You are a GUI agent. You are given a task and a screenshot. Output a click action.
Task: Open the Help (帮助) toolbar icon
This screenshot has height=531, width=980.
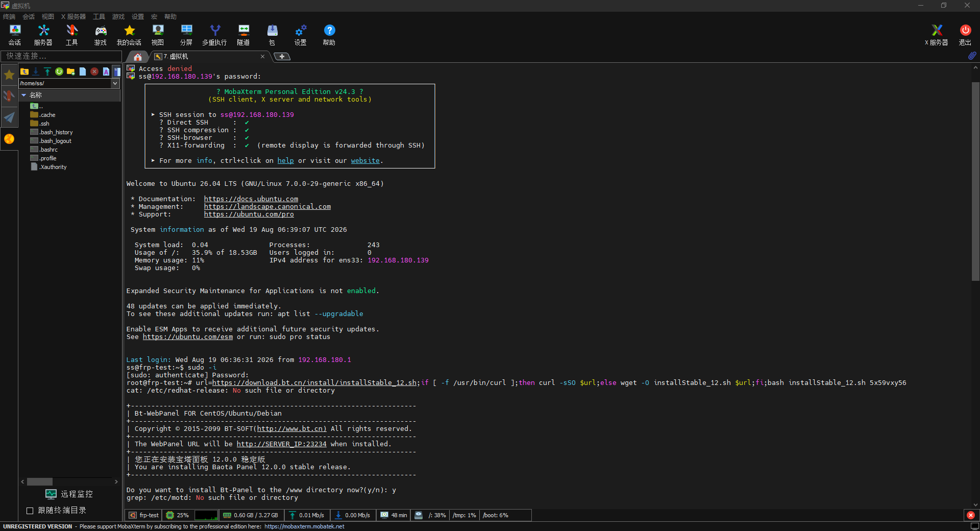coord(329,35)
